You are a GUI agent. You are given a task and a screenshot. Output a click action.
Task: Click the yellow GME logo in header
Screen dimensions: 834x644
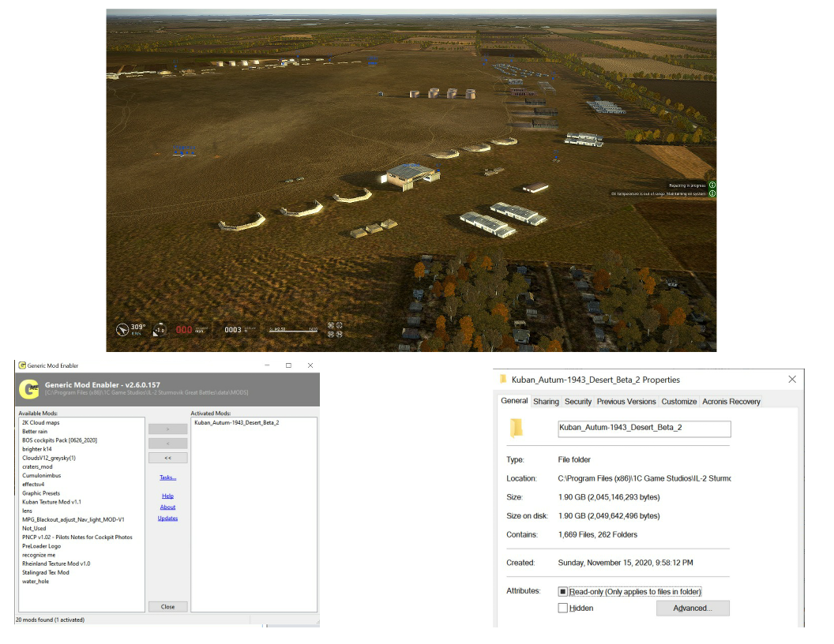[x=28, y=389]
